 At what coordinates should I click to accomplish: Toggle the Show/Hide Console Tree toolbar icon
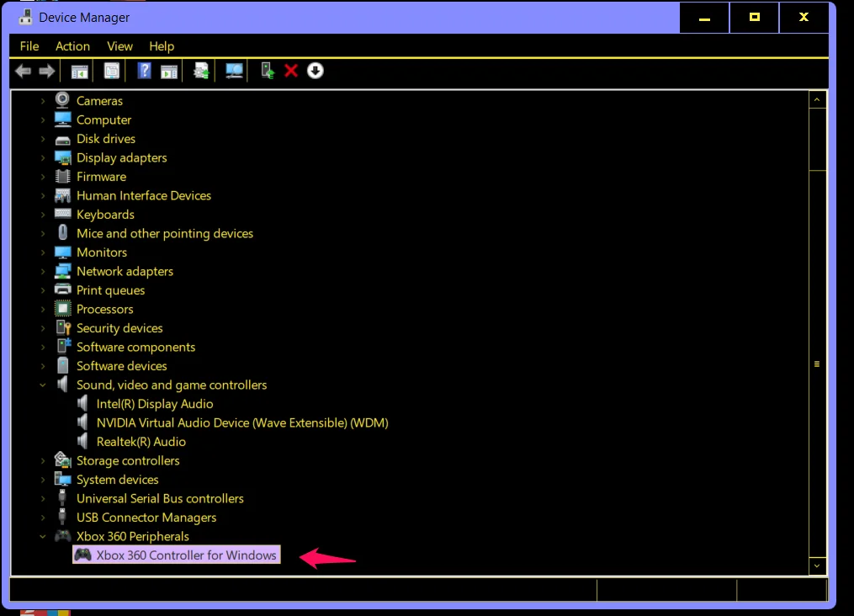point(80,71)
